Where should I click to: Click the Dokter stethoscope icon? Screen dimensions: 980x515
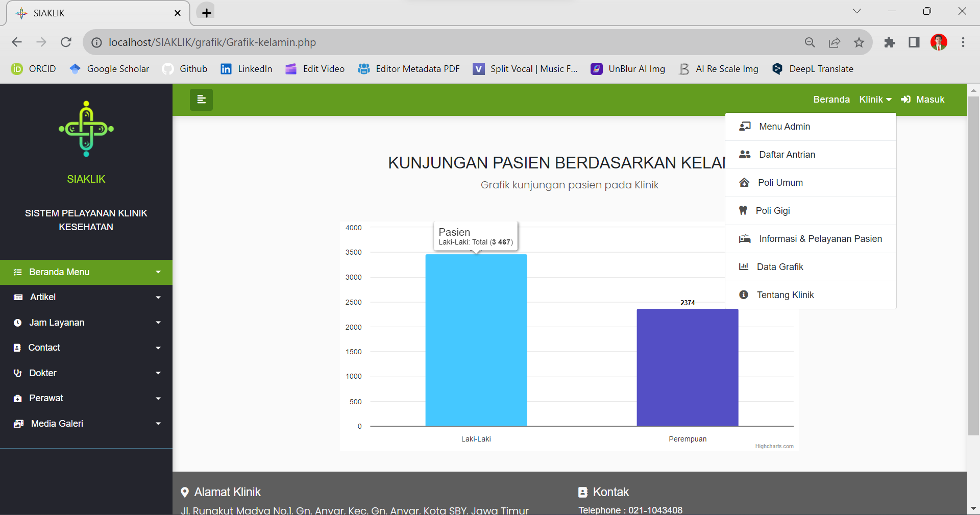point(17,373)
